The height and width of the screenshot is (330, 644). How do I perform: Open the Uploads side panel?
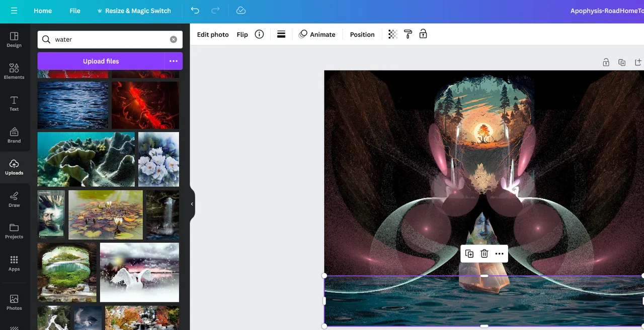click(14, 167)
